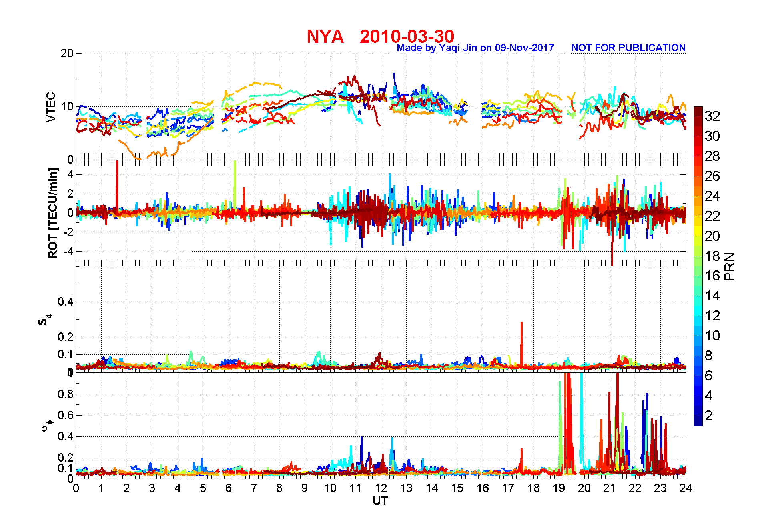Viewport: 762px width, 532px height.
Task: Click the green ROT spike near 6.2 UT
Action: coord(235,184)
